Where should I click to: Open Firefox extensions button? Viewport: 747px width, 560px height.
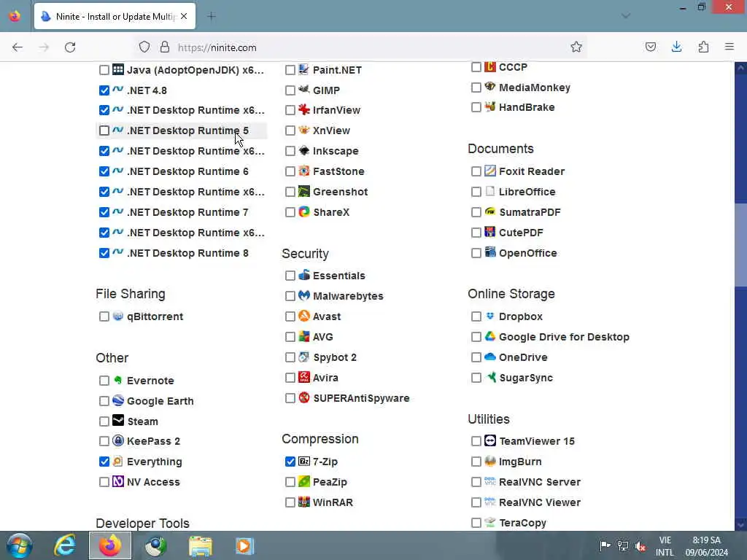tap(703, 47)
